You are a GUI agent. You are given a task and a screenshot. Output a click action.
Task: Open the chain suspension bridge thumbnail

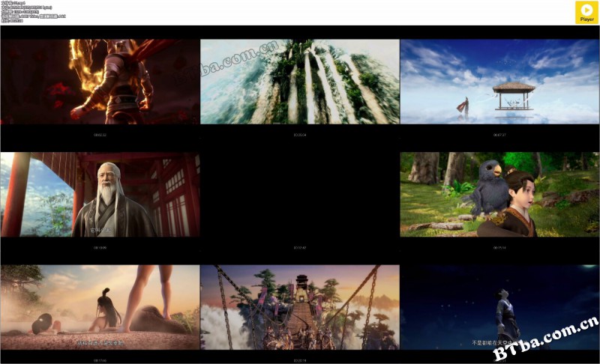point(300,308)
